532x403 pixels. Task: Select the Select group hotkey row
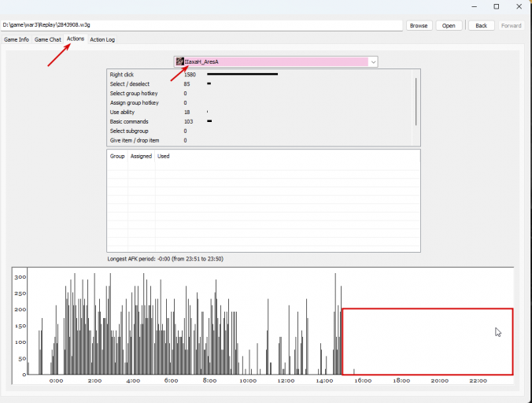[260, 94]
